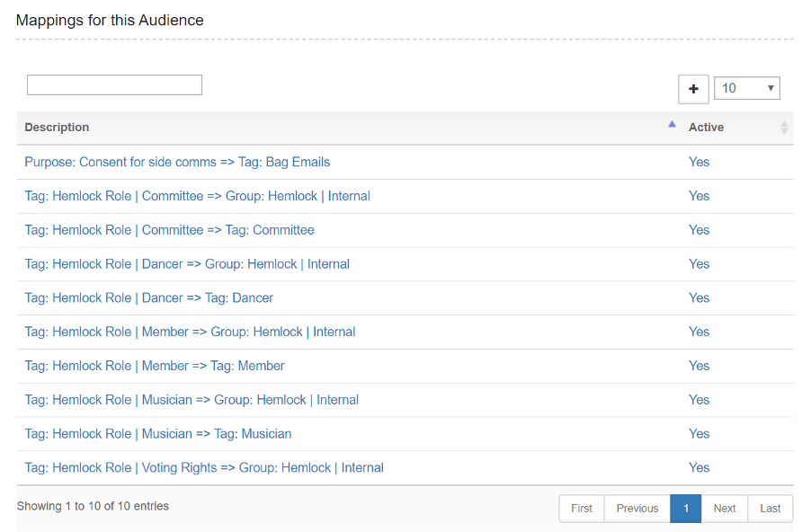Screen dimensions: 811x532
Task: Click the Description sort arrow
Action: [672, 125]
